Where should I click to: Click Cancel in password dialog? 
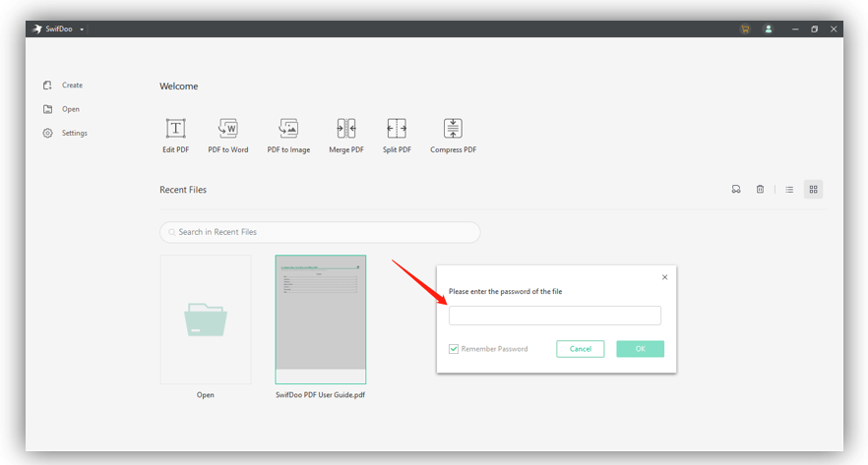pos(581,349)
